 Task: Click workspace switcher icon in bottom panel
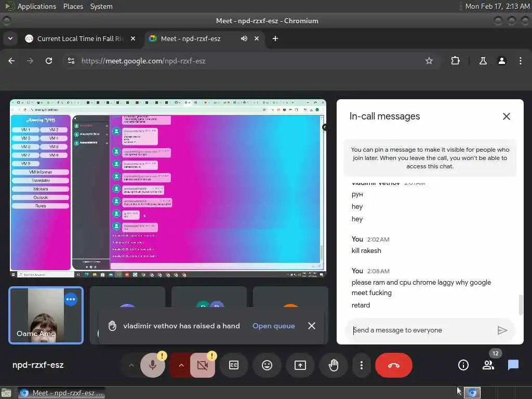coord(472,393)
